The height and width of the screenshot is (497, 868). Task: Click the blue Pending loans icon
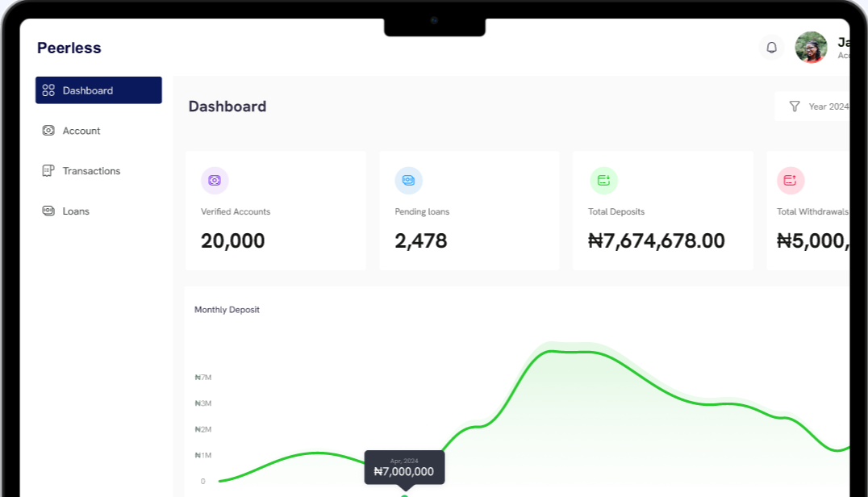pyautogui.click(x=408, y=181)
